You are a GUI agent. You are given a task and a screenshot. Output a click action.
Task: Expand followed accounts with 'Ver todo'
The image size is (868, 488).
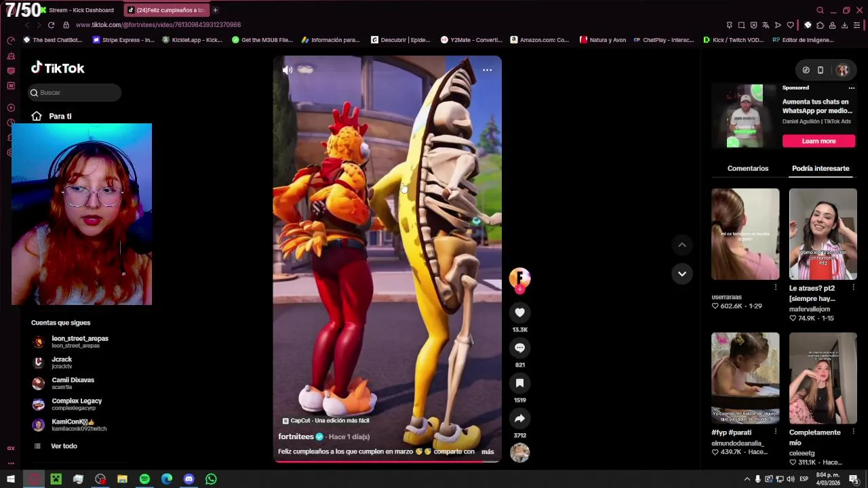click(56, 446)
